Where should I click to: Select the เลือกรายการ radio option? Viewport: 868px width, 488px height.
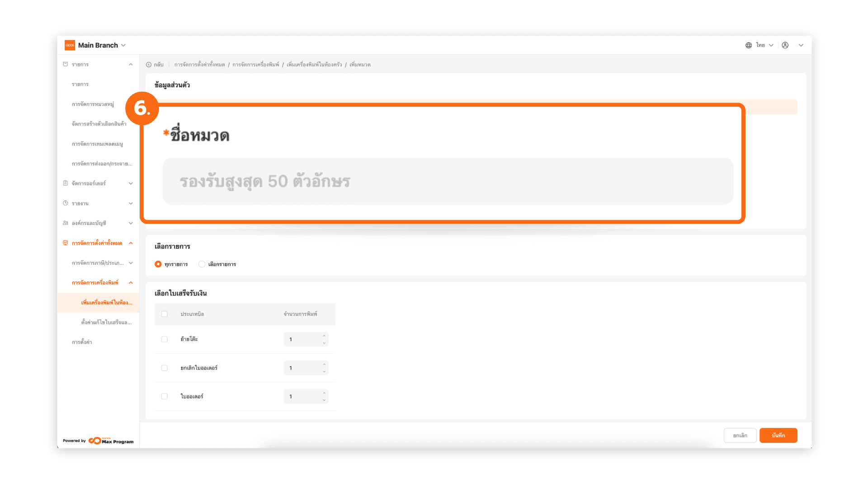point(202,264)
